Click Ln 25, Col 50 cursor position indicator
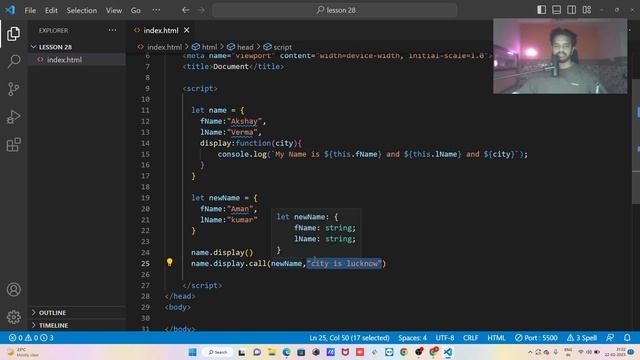 [349, 338]
